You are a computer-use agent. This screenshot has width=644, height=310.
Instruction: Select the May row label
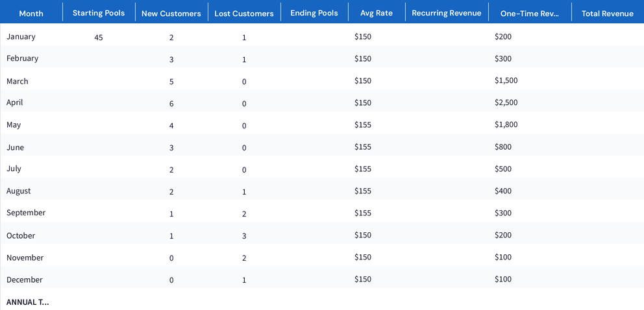[14, 125]
